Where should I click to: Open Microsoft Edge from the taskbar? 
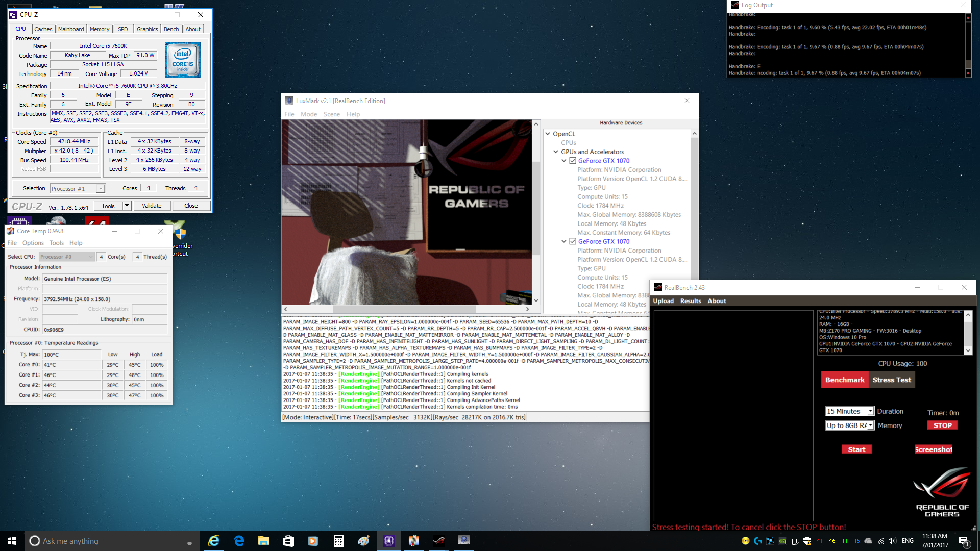point(239,541)
